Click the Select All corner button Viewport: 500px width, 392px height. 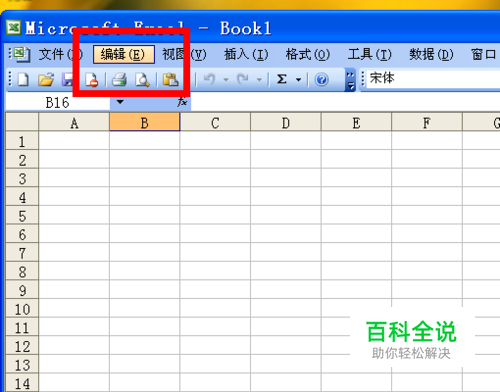(22, 122)
